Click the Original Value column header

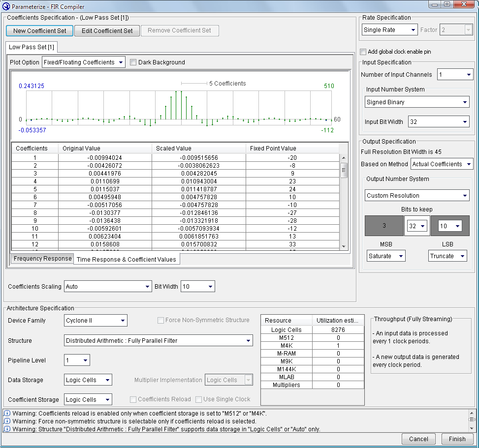pyautogui.click(x=105, y=149)
